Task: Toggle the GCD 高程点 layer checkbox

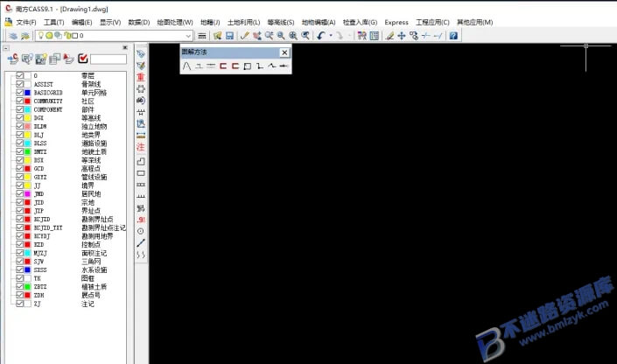Action: (x=19, y=168)
